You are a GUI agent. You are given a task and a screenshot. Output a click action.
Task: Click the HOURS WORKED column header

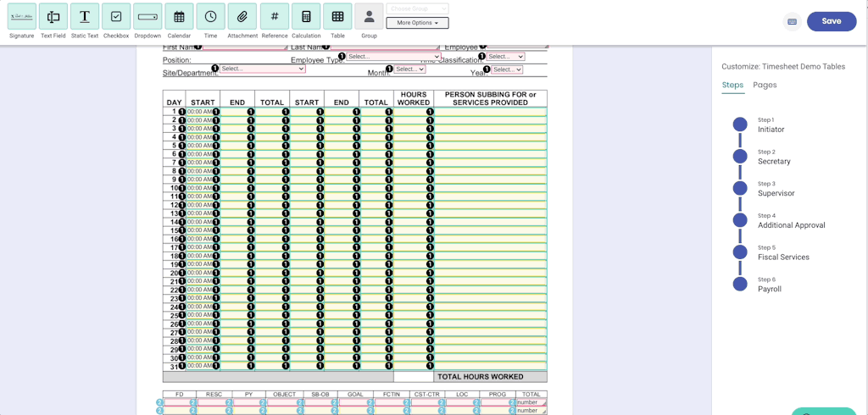coord(414,98)
